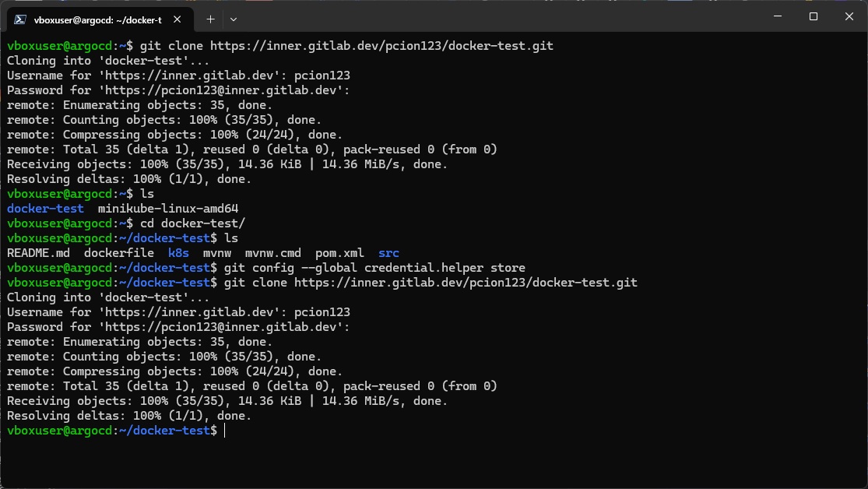The image size is (868, 489).
Task: Minimize the terminal window
Action: point(778,16)
